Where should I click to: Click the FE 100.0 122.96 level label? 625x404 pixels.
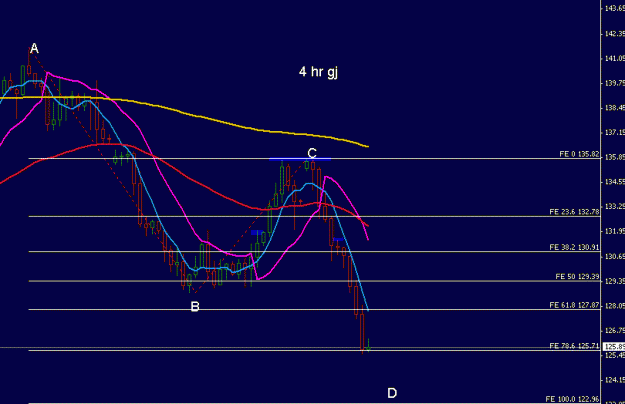click(x=572, y=399)
